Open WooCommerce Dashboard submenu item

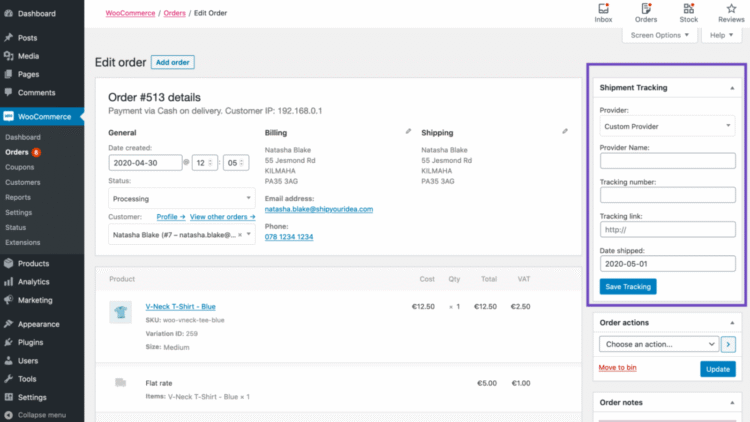pos(23,137)
